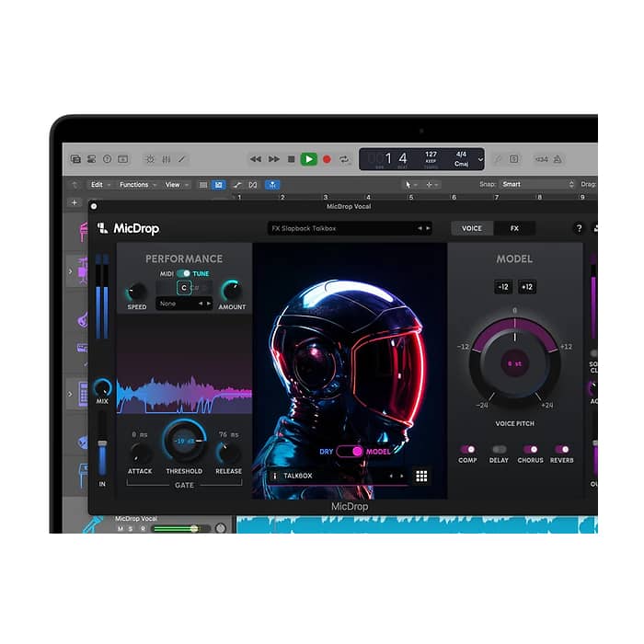644x644 pixels.
Task: Start playback with the green Play button
Action: coord(309,159)
